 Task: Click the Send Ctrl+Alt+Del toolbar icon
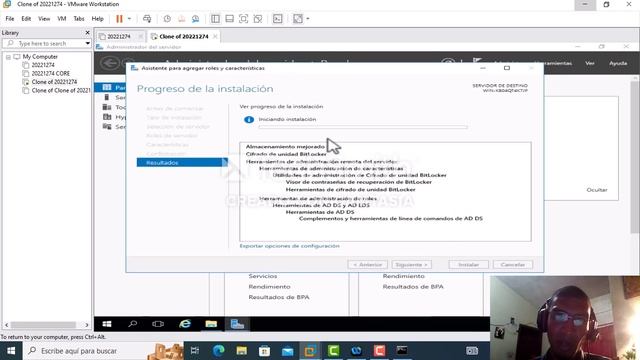click(x=147, y=19)
